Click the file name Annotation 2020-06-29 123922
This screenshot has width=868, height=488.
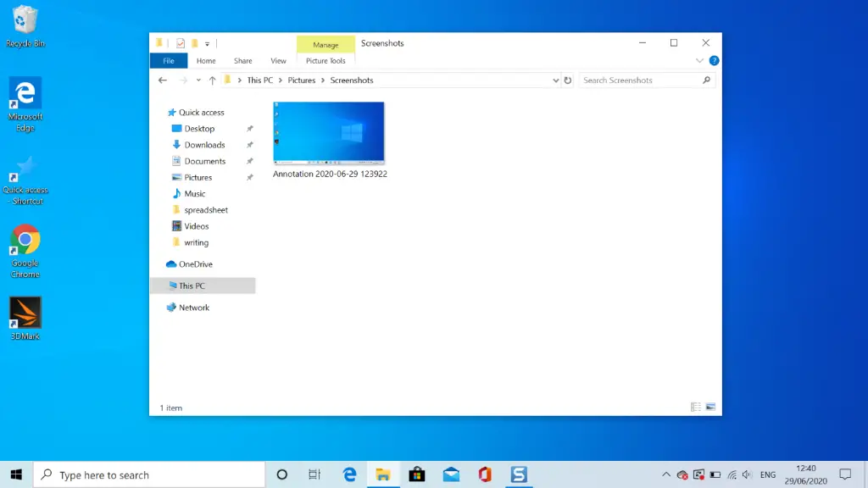(330, 174)
